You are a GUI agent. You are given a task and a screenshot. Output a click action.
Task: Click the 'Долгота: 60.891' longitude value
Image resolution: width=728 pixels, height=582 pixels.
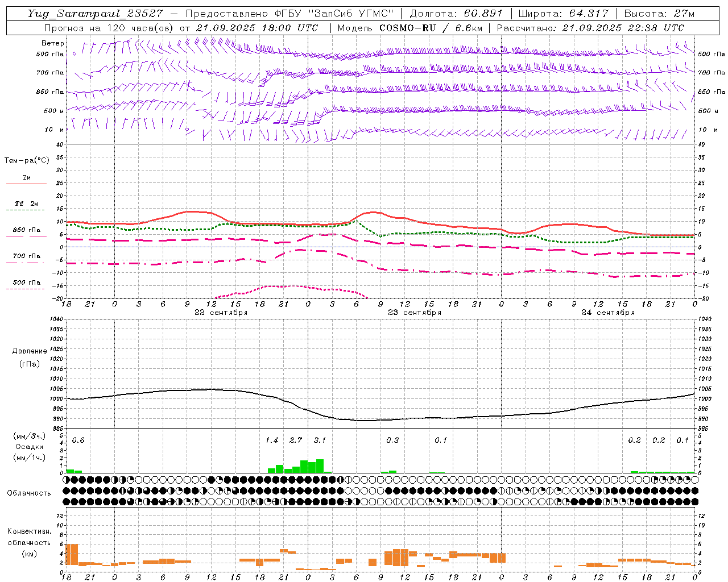click(x=456, y=14)
